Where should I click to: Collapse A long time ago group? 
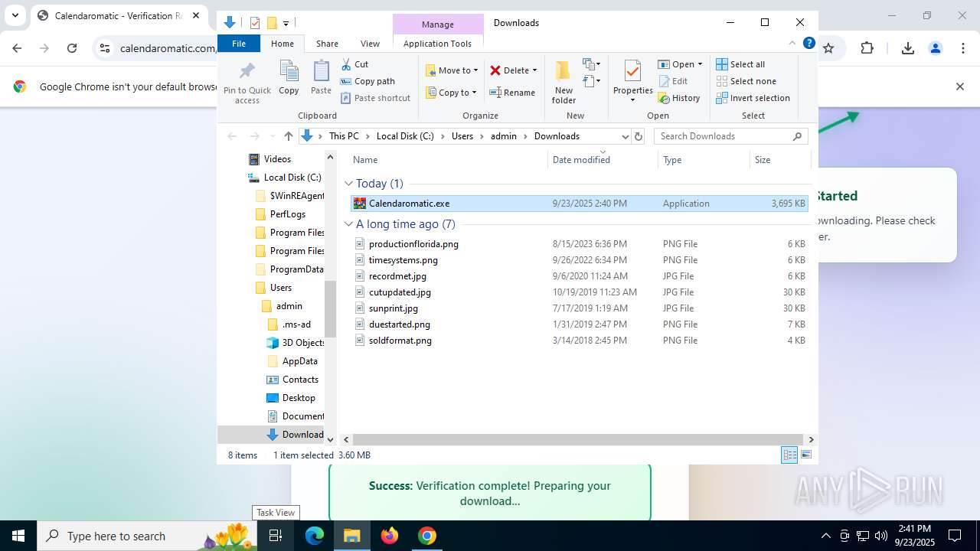tap(349, 224)
